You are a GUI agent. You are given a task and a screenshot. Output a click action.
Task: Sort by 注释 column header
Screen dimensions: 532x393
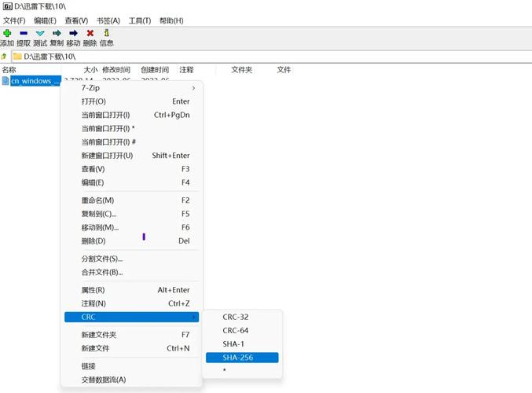pos(186,70)
